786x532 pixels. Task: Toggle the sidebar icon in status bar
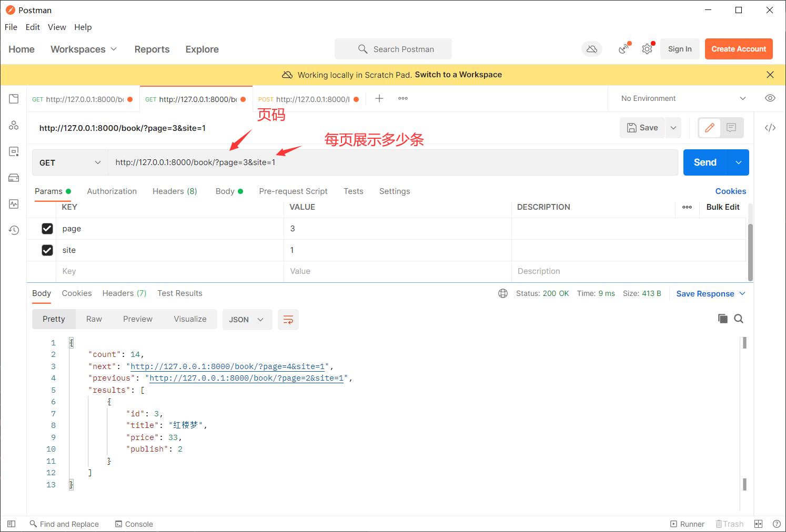tap(11, 524)
